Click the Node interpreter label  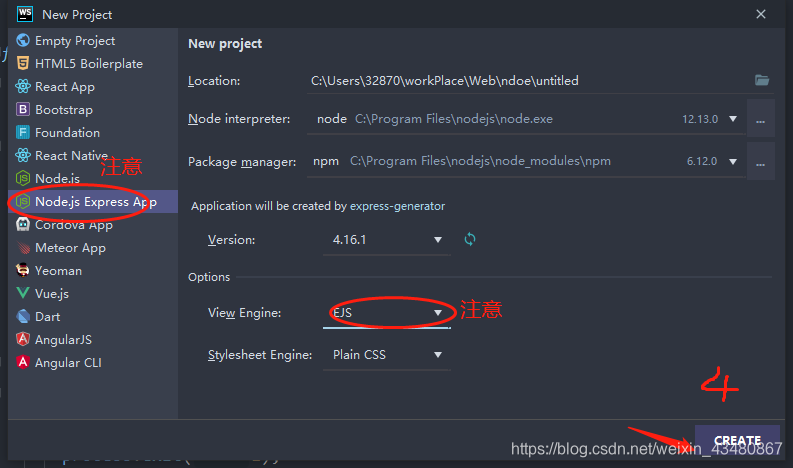point(239,119)
